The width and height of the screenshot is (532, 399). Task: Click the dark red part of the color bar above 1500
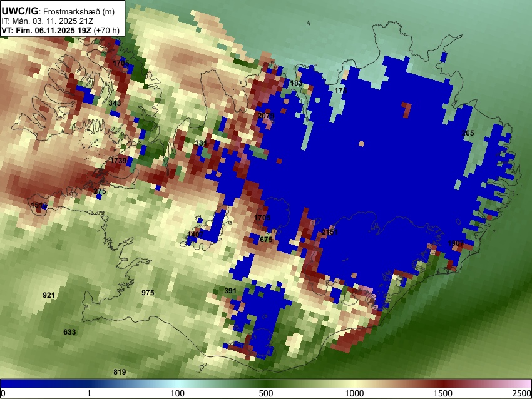[443, 383]
